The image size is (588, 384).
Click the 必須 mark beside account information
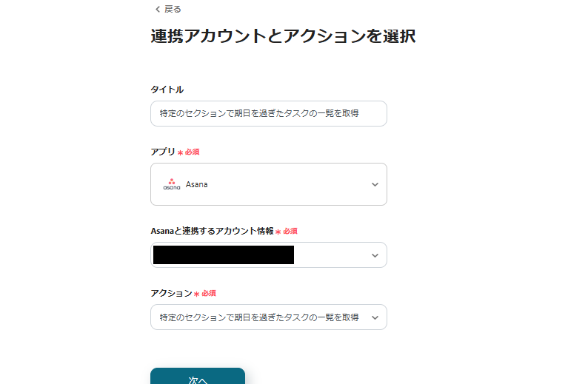(x=290, y=231)
